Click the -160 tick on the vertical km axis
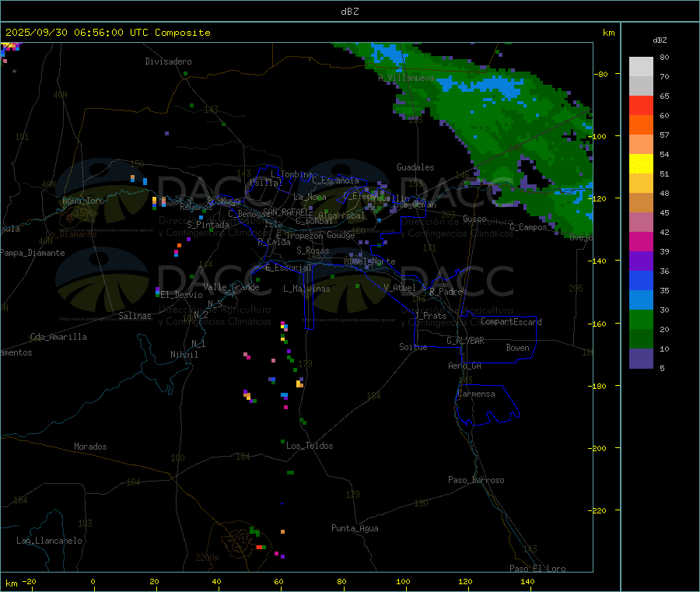 point(599,324)
